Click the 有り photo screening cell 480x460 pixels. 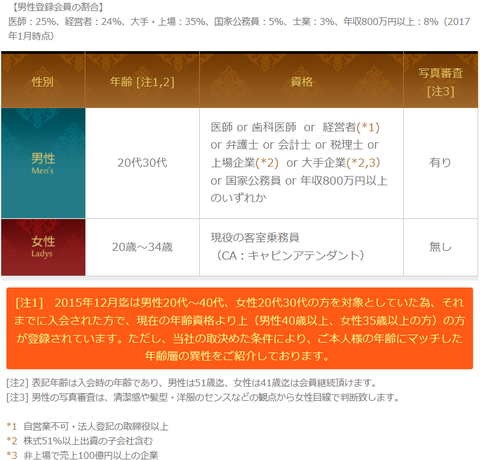tap(440, 163)
